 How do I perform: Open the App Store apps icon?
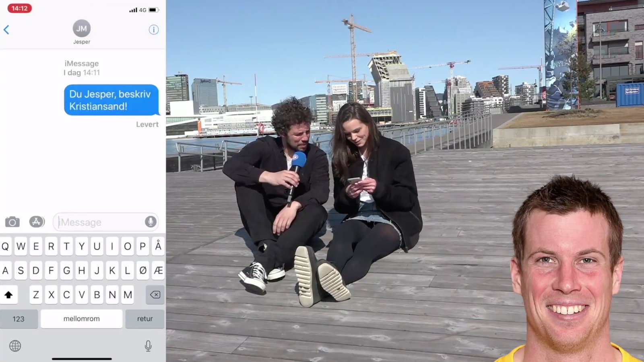(x=37, y=222)
